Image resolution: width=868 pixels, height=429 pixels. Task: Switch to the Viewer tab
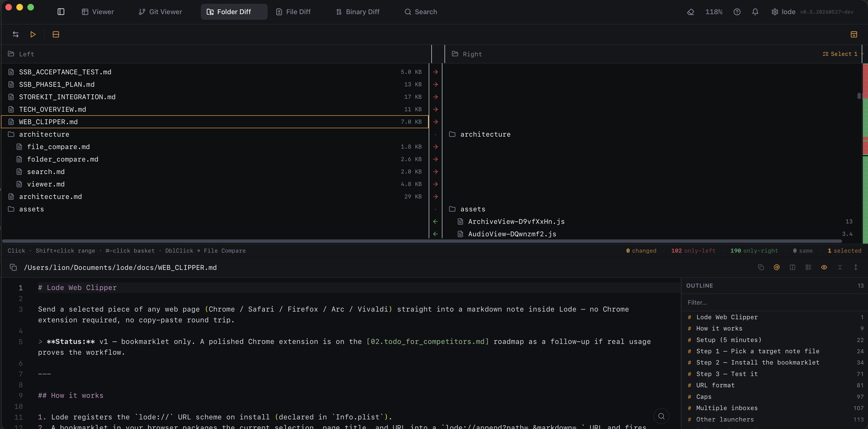coord(98,12)
